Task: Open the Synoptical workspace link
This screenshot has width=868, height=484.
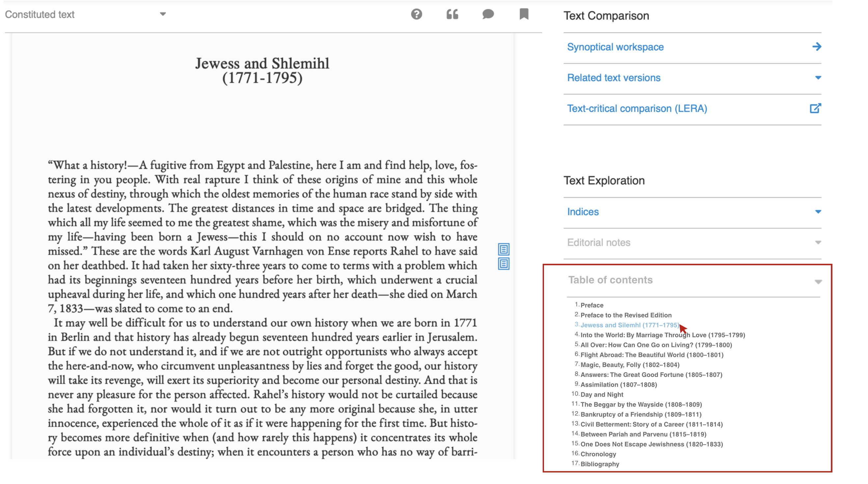Action: click(615, 47)
